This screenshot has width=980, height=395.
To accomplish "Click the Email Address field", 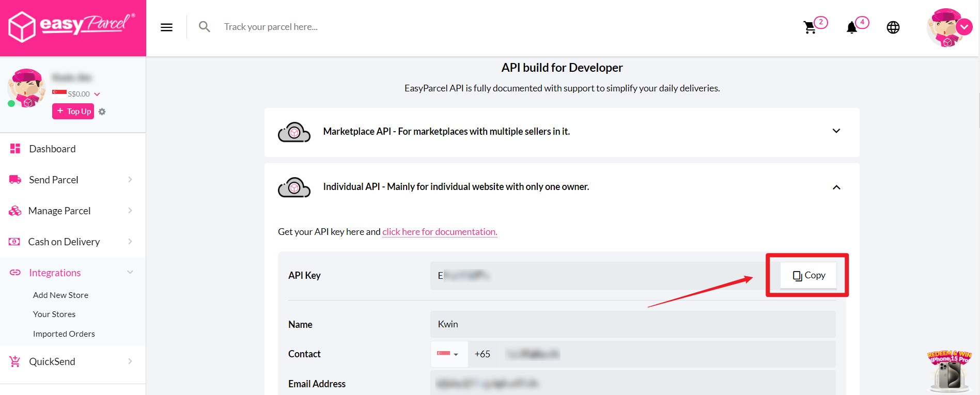I will [633, 383].
